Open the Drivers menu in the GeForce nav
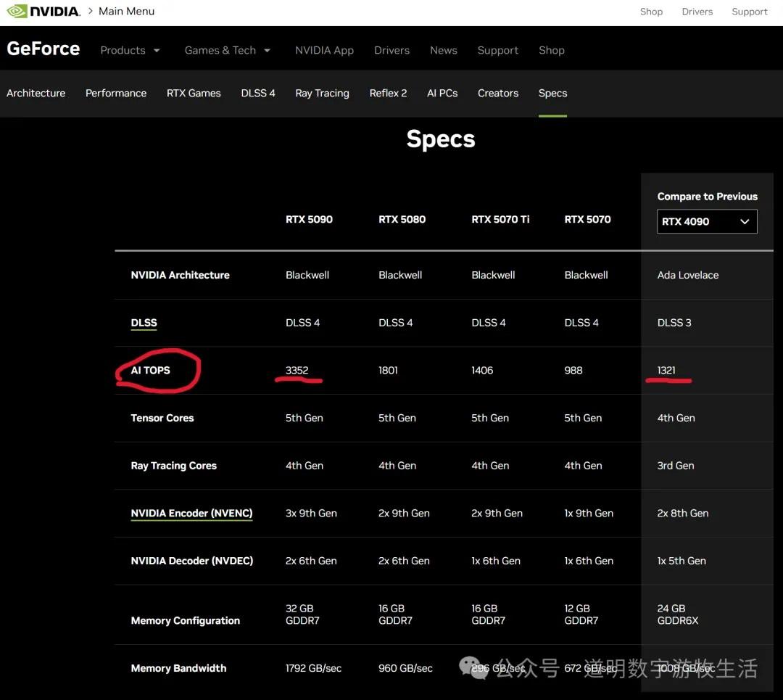783x700 pixels. [391, 50]
